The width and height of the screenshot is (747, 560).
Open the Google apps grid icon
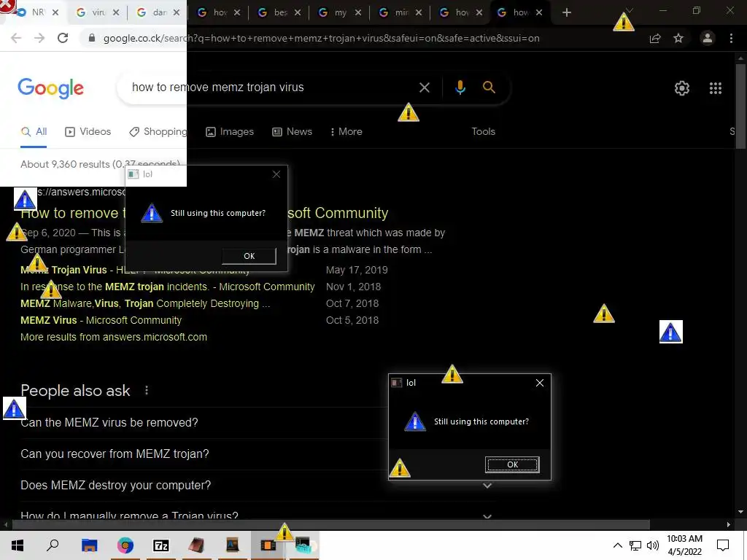coord(715,88)
